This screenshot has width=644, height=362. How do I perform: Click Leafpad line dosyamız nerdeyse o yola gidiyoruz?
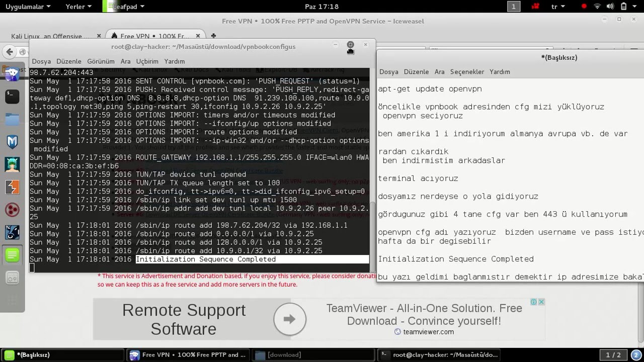(458, 196)
